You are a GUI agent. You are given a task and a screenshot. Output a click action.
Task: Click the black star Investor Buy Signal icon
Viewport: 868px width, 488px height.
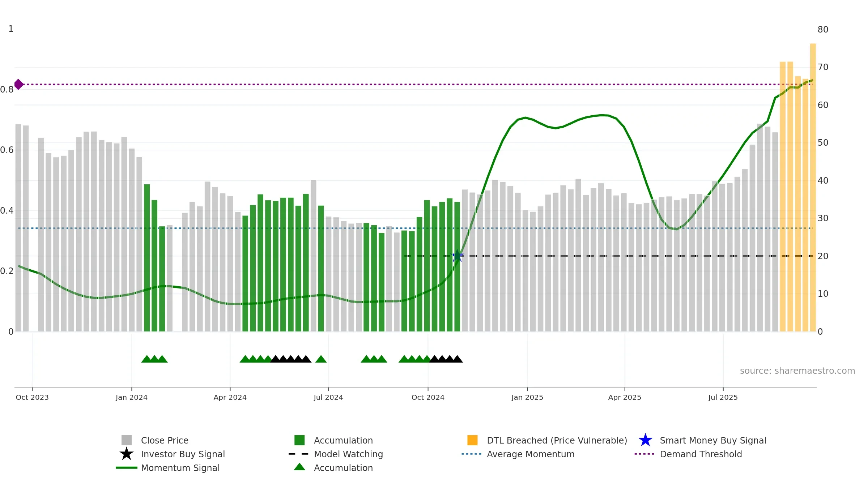127,454
